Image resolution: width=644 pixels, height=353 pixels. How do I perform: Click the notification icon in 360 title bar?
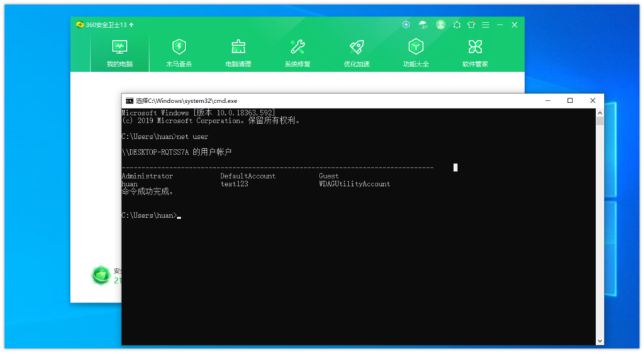tap(457, 25)
